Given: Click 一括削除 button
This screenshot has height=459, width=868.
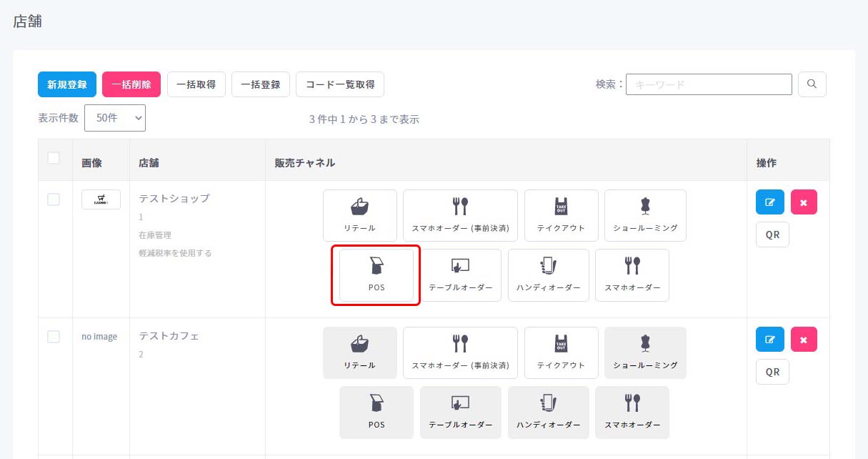Looking at the screenshot, I should 131,84.
